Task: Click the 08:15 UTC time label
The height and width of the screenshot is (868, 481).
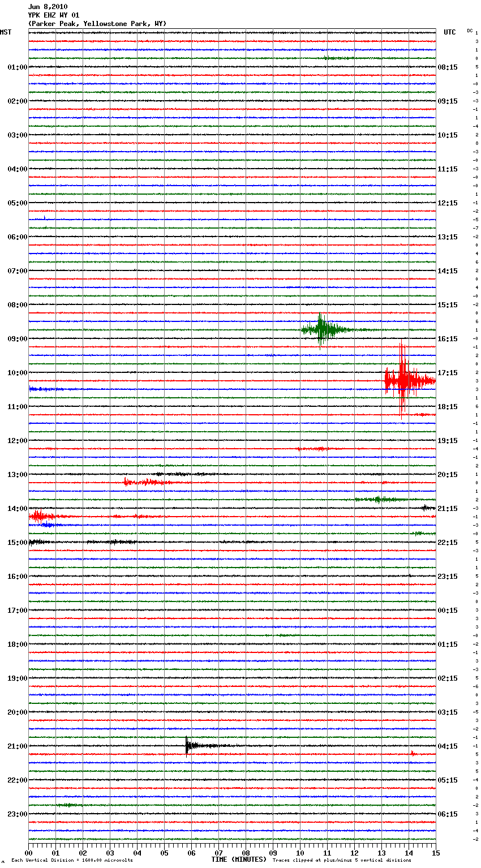Action: (x=448, y=67)
